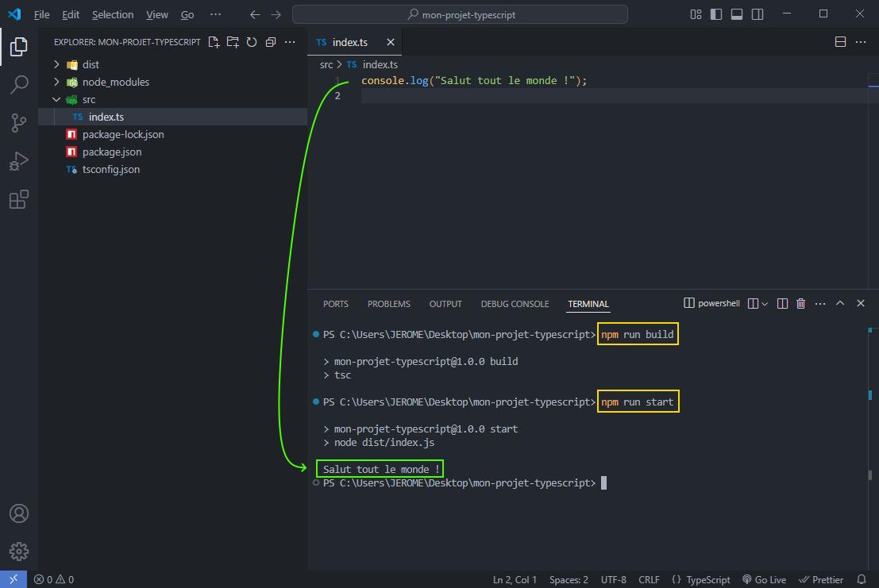This screenshot has height=588, width=879.
Task: Open the Extensions view
Action: (18, 199)
